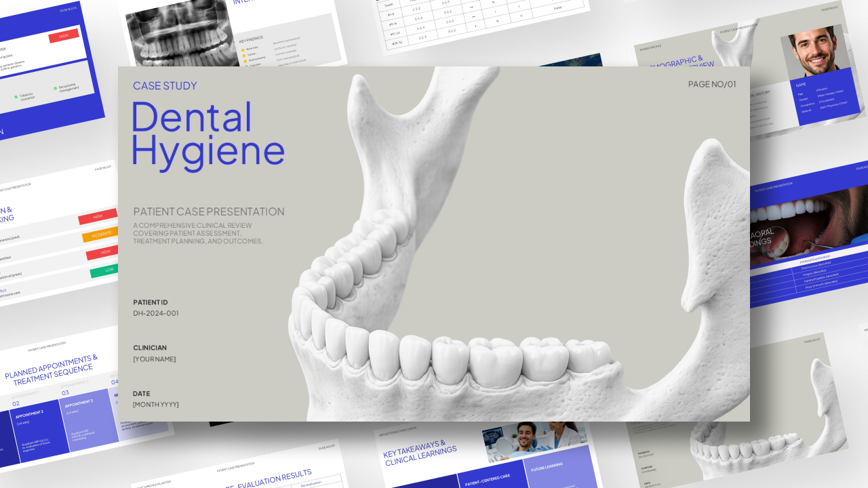Select the '[MONTH YYYY]' placeholder text
Screen dimensions: 868x488
point(156,405)
